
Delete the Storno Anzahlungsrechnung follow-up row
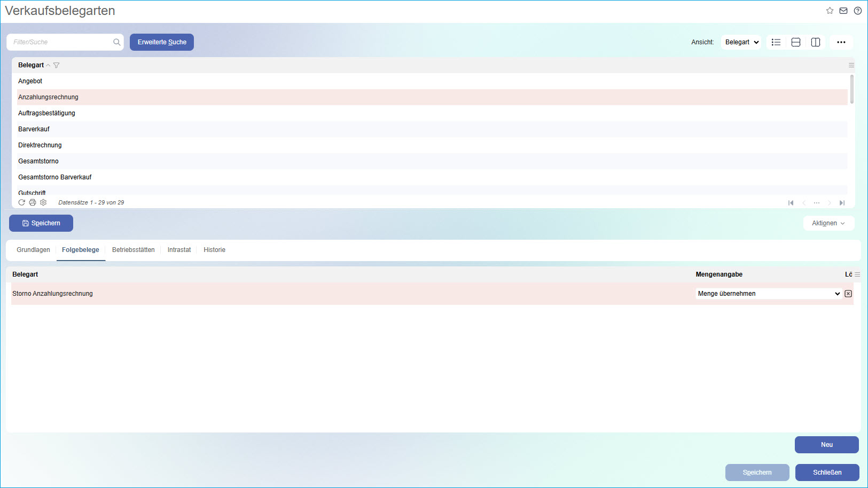coord(848,294)
